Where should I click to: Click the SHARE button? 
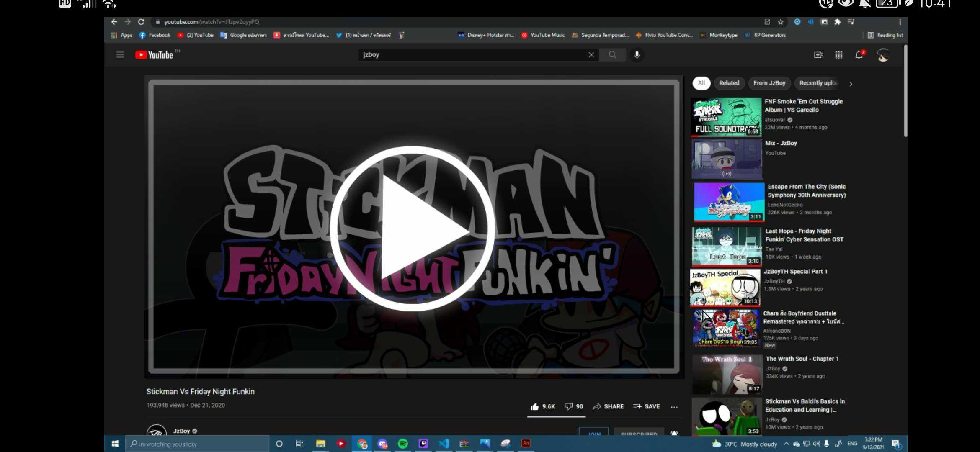[608, 406]
